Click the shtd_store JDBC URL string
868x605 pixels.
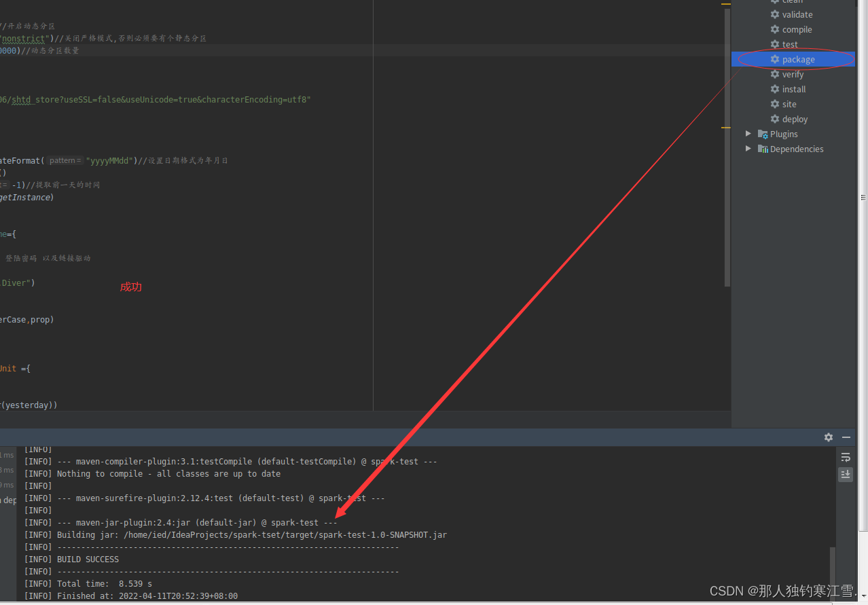click(156, 100)
